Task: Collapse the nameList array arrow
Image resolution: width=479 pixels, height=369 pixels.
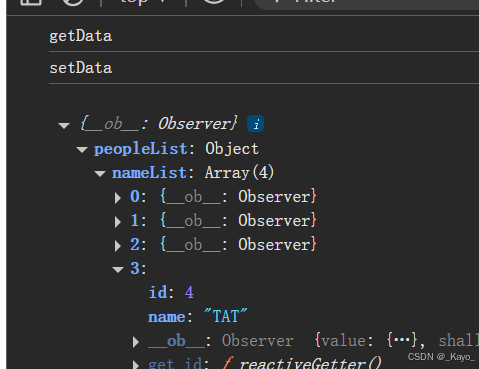Action: tap(100, 174)
